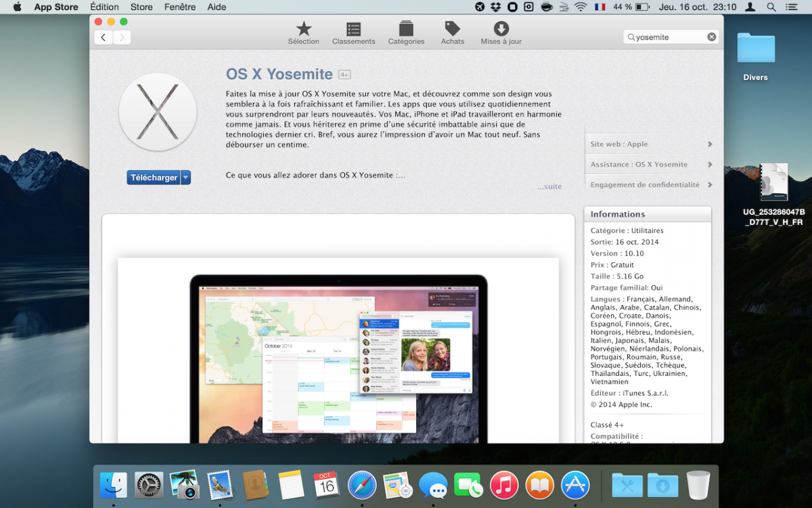Open the Achats purchases tab
The image size is (812, 508).
pos(453,33)
